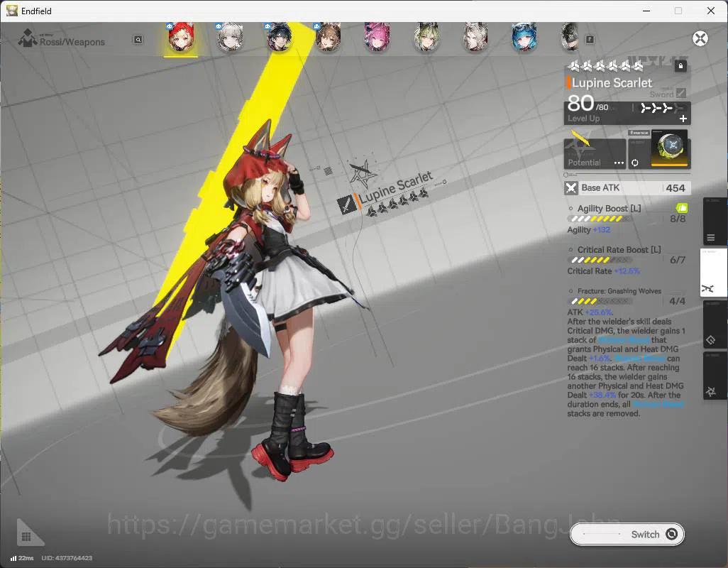
Task: Maximize the Endfield window
Action: [x=678, y=11]
